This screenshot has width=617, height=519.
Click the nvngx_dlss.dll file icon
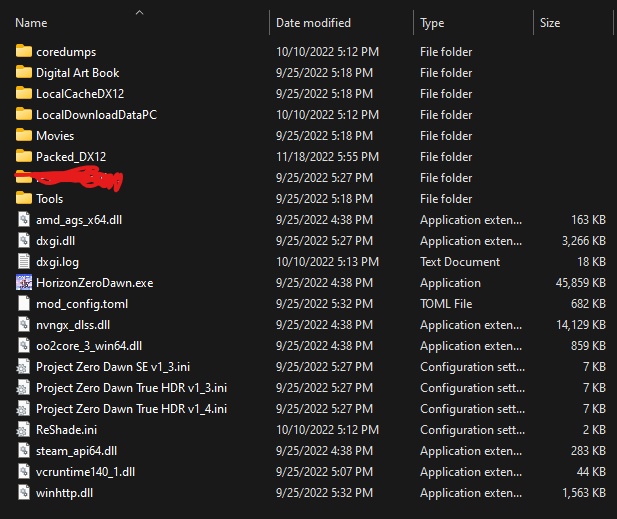pyautogui.click(x=24, y=324)
